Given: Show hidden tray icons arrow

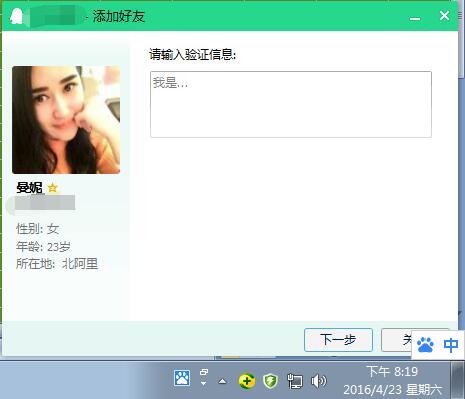Looking at the screenshot, I should (x=222, y=381).
